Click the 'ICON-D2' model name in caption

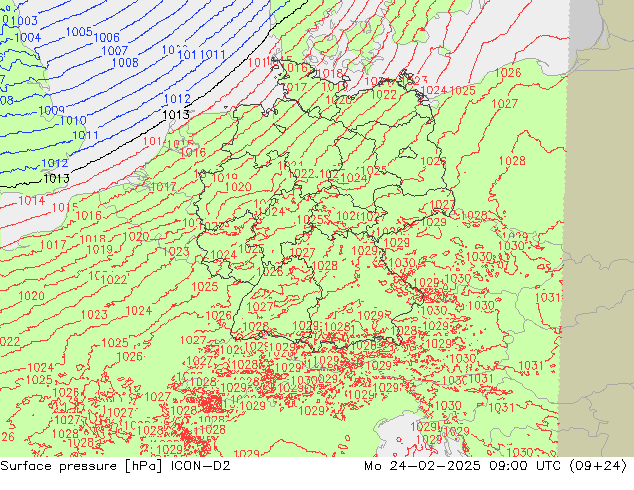[x=201, y=466]
